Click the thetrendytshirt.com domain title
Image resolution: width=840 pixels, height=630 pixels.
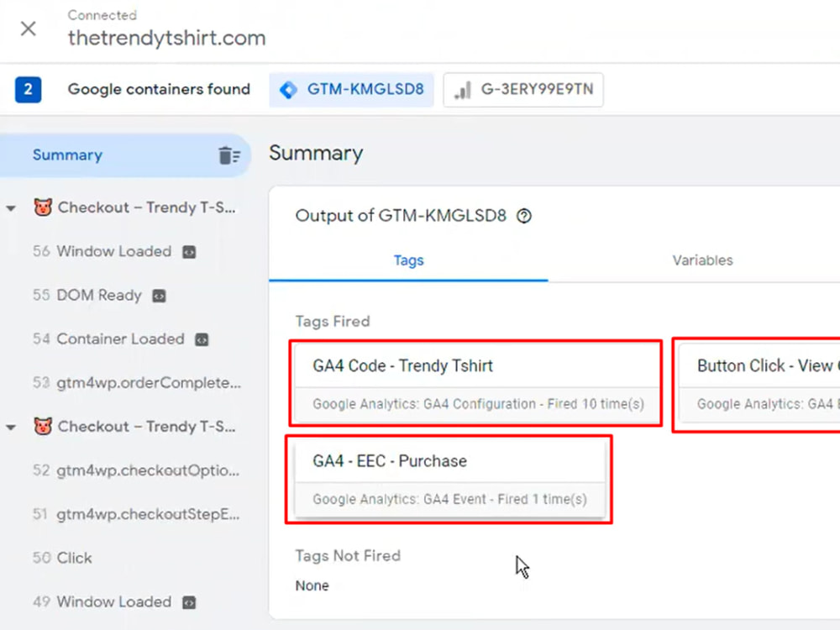coord(166,38)
